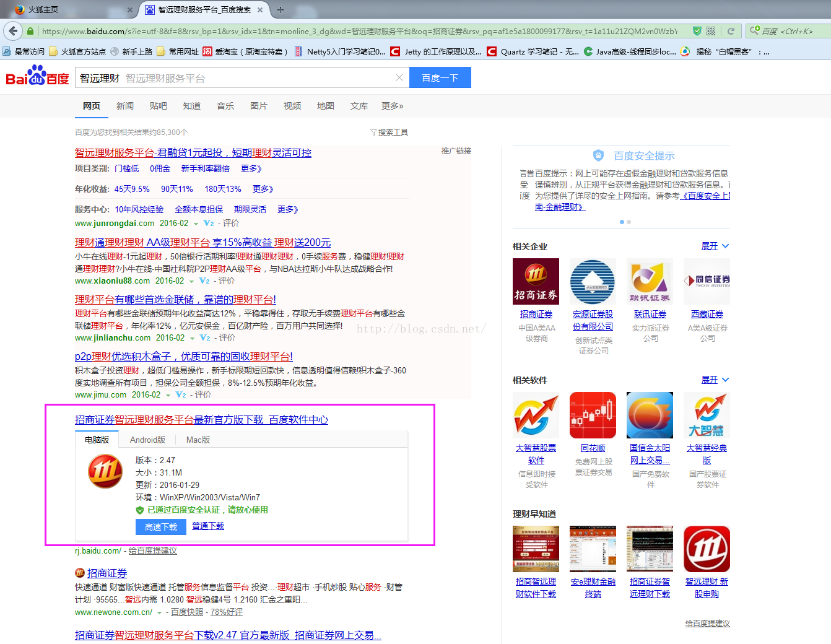Viewport: 831px width, 644px height.
Task: Expand 更多» in the 年化收益 row
Action: [263, 189]
